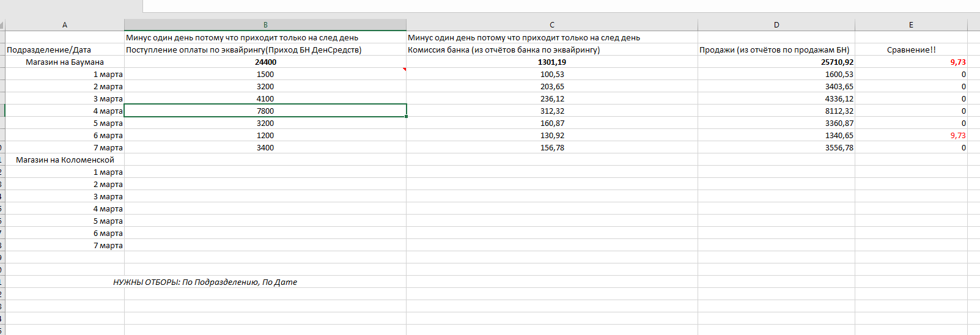Select column D header
Screen dimensions: 980x335
click(776, 25)
